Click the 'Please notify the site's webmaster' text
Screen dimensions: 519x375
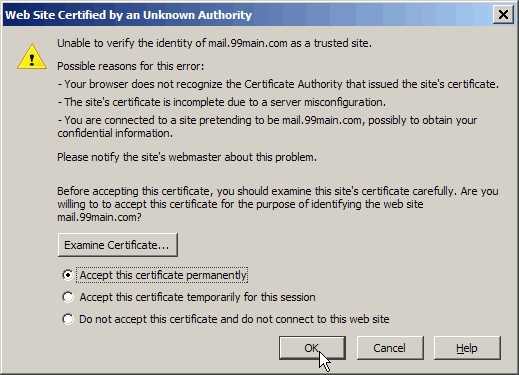tap(187, 157)
